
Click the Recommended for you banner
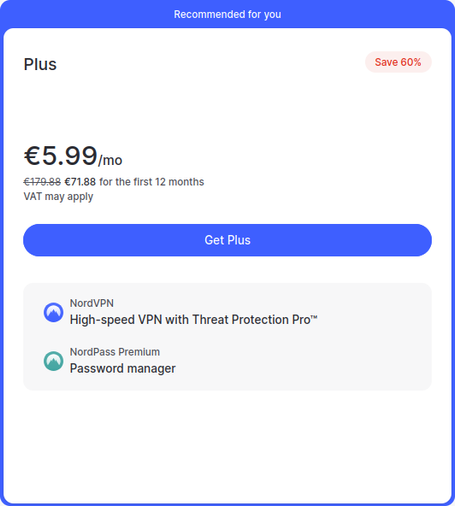pyautogui.click(x=227, y=14)
